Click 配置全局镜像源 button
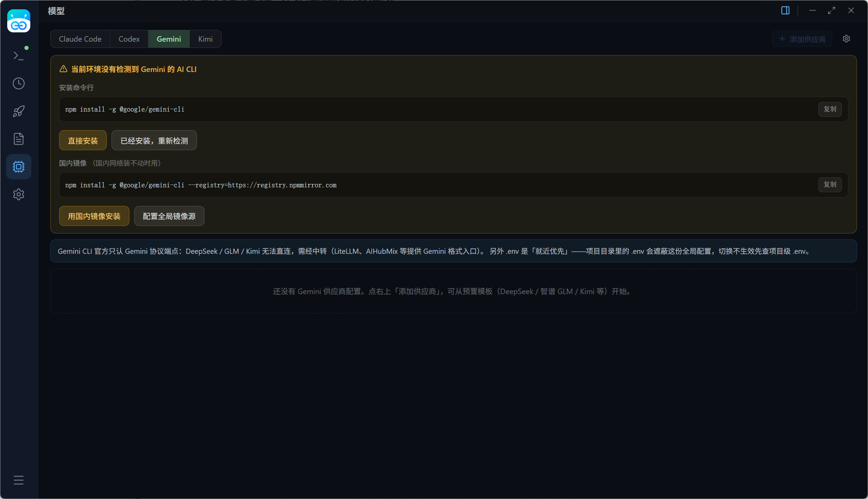The height and width of the screenshot is (499, 868). (169, 216)
